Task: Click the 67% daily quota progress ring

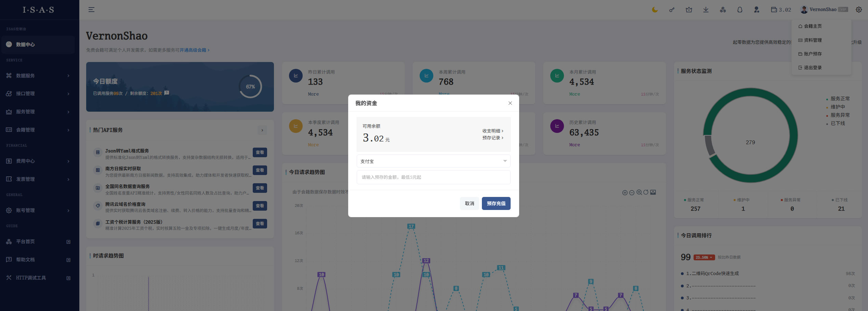Action: pyautogui.click(x=250, y=87)
